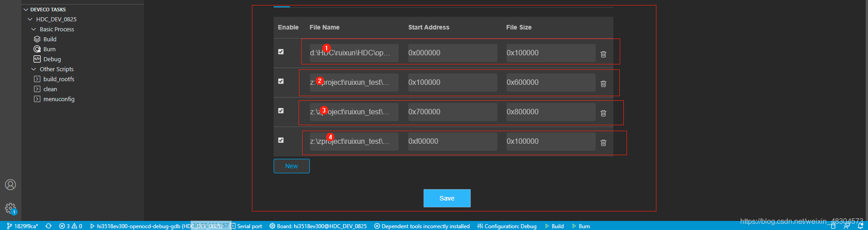Delete the row with address 0x100000
The height and width of the screenshot is (230, 868).
point(603,83)
